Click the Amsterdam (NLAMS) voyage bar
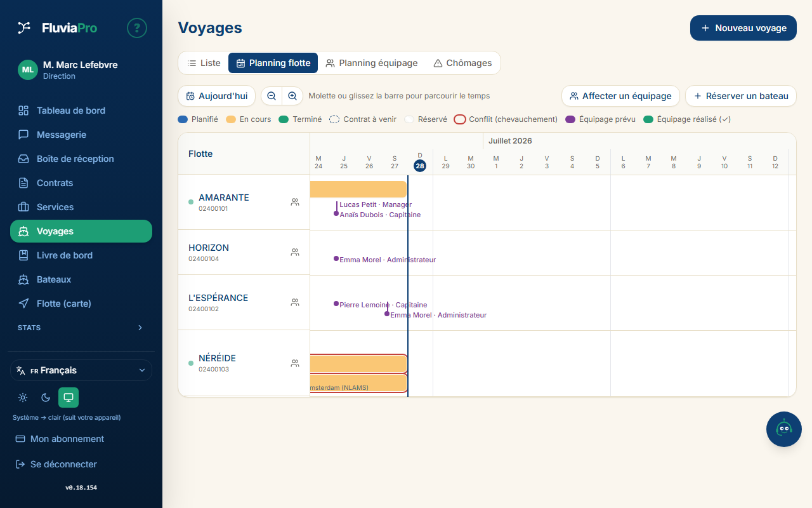 pos(358,383)
